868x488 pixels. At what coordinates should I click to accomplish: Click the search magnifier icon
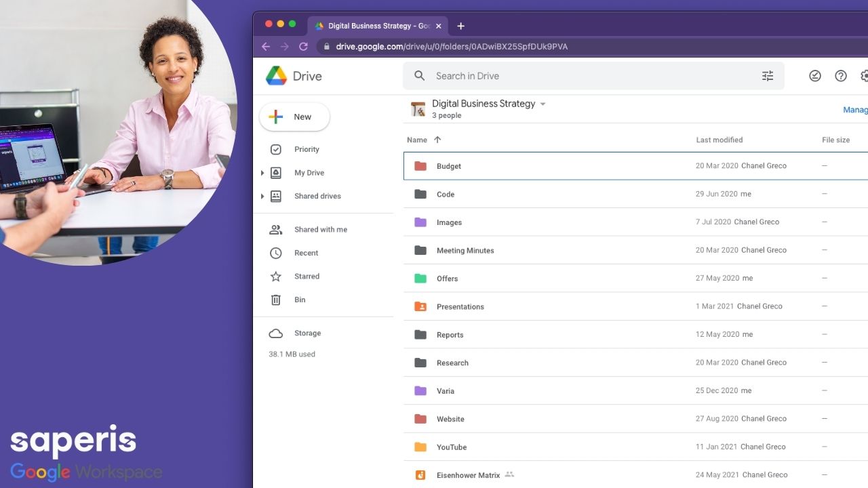point(420,76)
